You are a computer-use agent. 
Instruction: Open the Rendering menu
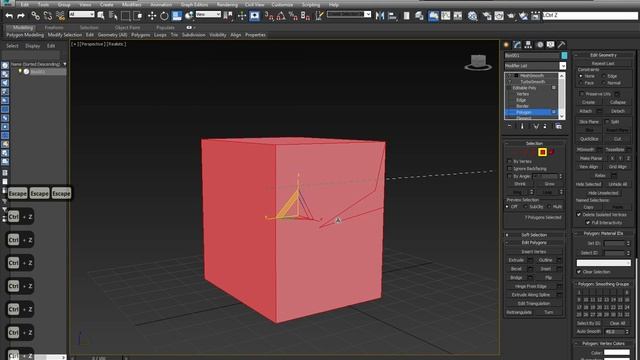pyautogui.click(x=227, y=4)
